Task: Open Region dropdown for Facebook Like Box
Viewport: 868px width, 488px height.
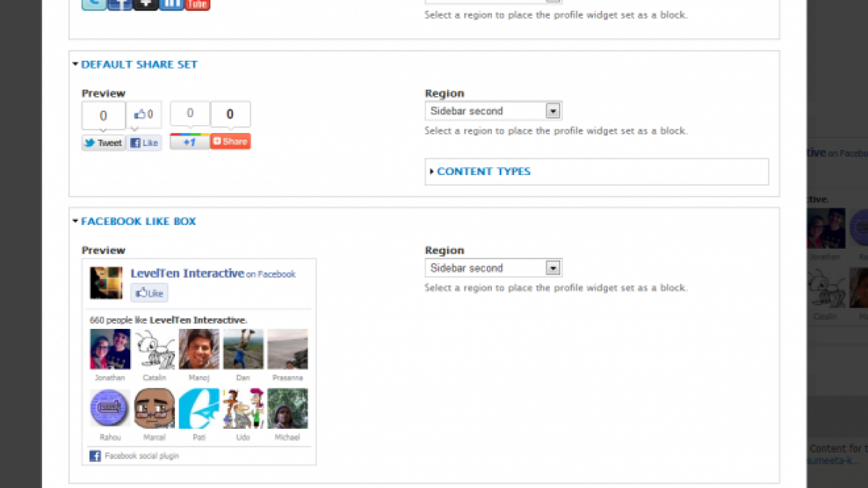Action: click(493, 267)
